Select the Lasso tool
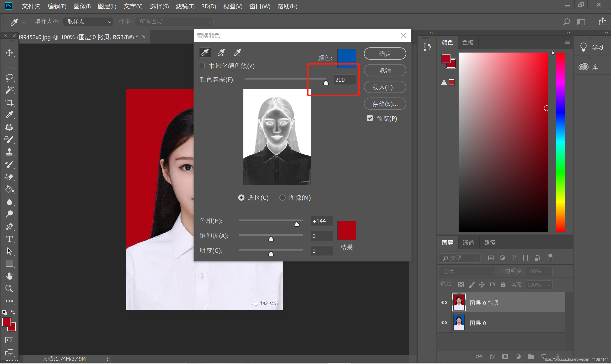 click(x=9, y=78)
